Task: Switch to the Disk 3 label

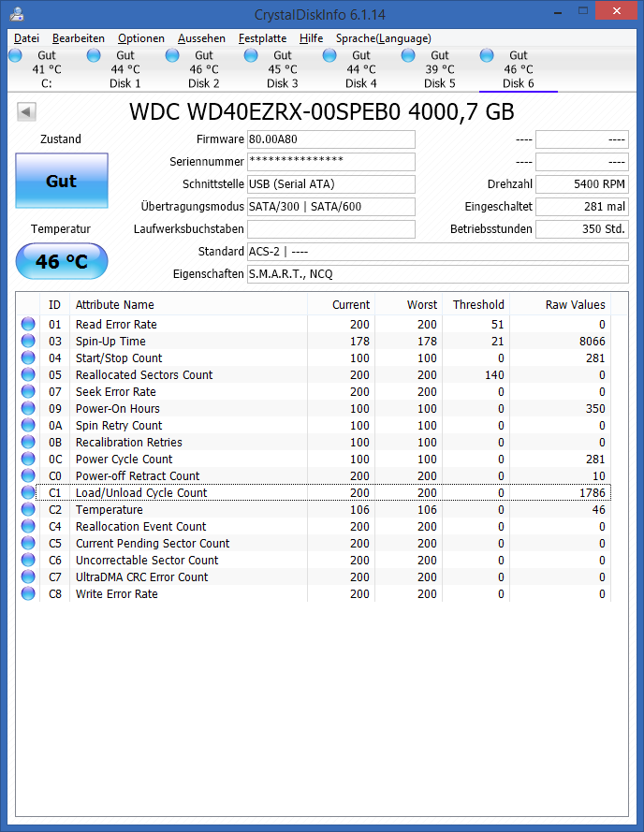Action: (x=282, y=83)
